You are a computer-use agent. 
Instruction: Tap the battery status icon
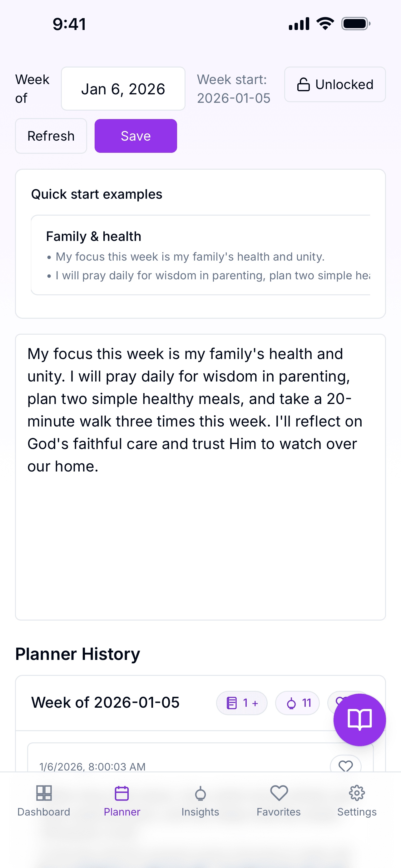coord(355,24)
